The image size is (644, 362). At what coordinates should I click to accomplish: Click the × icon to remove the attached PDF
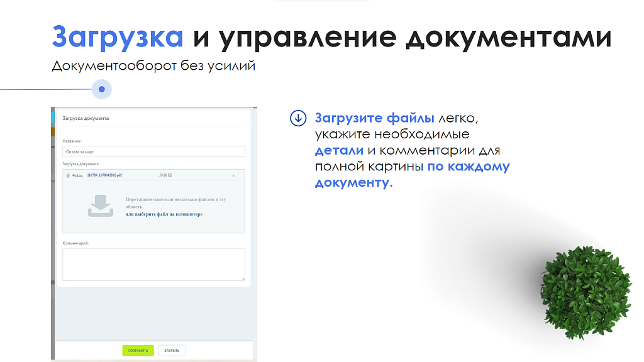pyautogui.click(x=233, y=175)
